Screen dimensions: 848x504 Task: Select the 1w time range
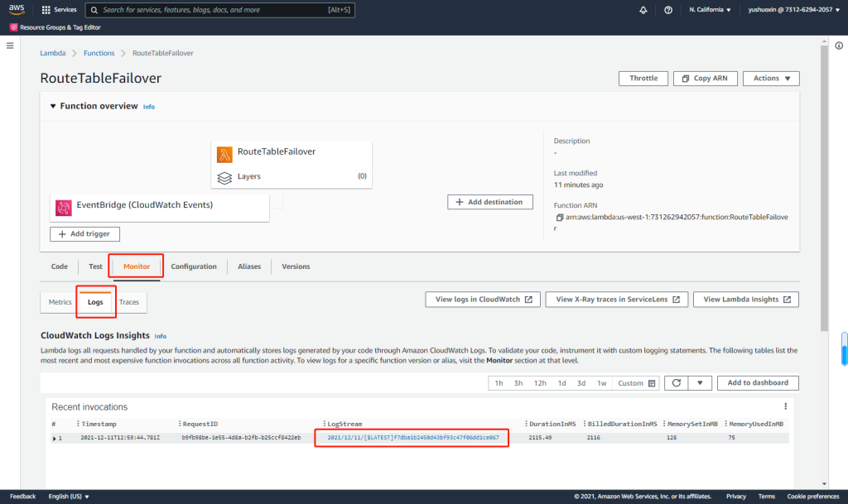[602, 383]
